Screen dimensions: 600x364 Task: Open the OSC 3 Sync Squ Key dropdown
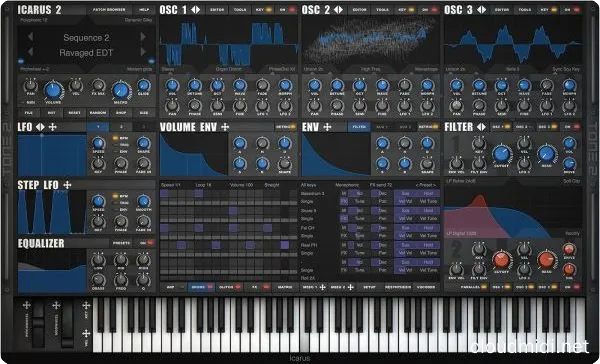pyautogui.click(x=566, y=69)
